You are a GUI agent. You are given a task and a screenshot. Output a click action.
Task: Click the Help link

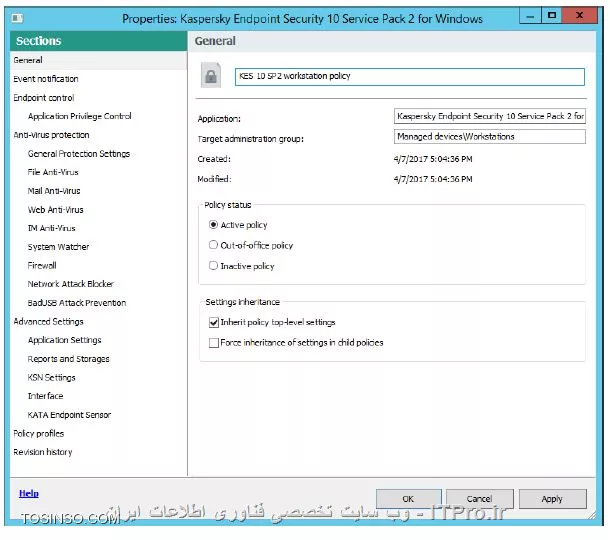click(29, 493)
